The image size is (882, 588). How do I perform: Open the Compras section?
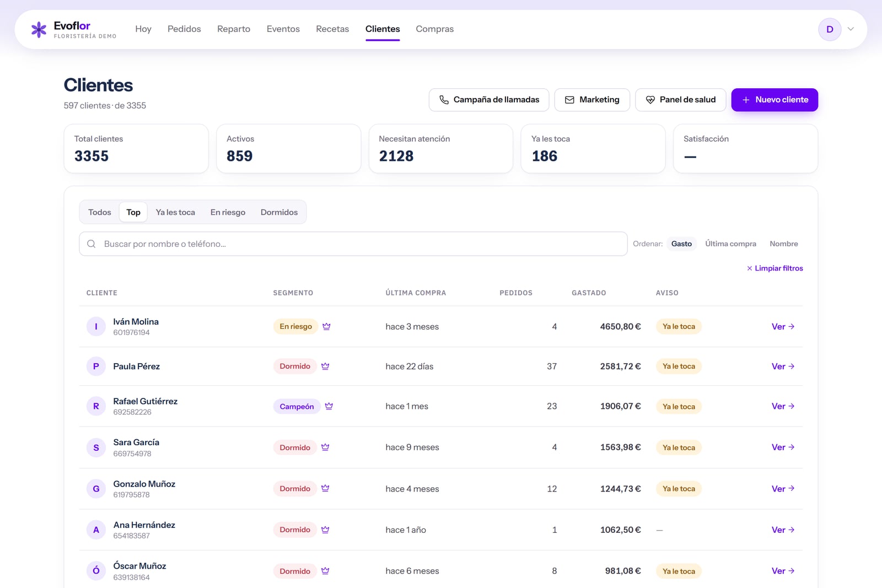[435, 29]
